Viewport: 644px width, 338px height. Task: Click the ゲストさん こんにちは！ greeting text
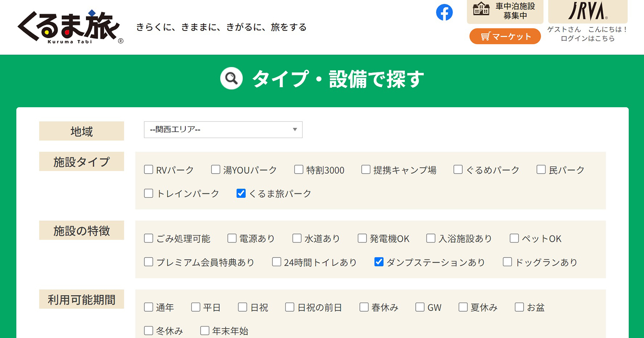coord(587,30)
